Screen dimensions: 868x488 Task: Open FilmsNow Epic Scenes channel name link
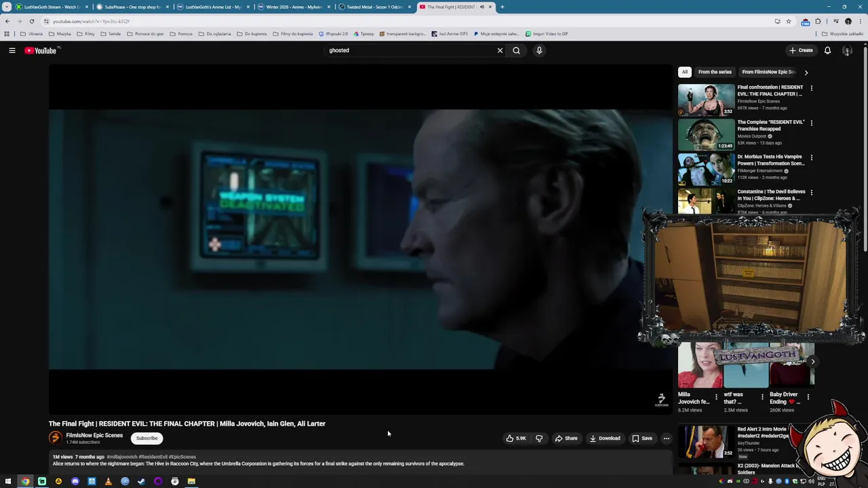click(94, 435)
